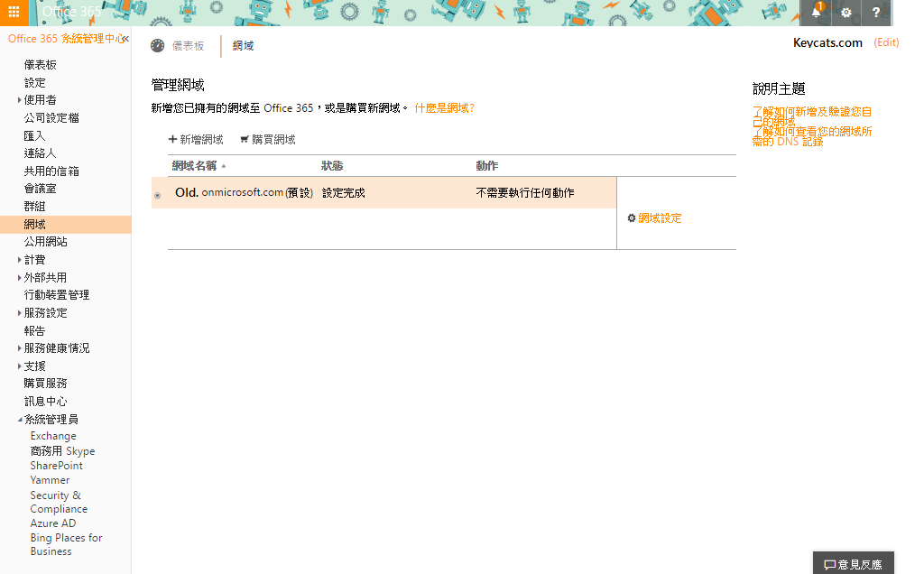Click the gear icon beside 網域設定
Viewport: 924px width, 574px height.
632,218
